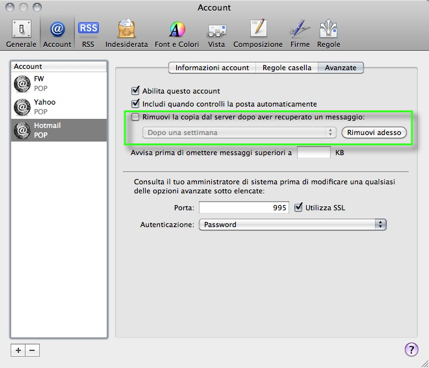Select the Yahoo POP account

pyautogui.click(x=59, y=107)
